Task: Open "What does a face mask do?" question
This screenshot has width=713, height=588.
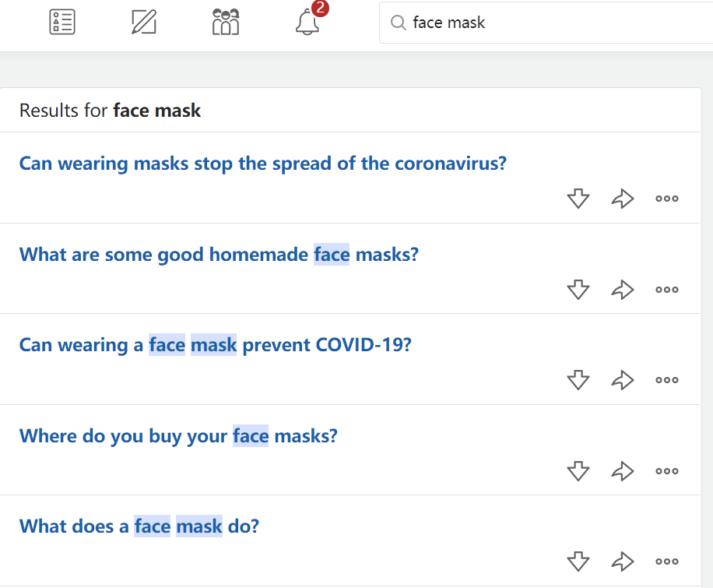Action: click(139, 526)
